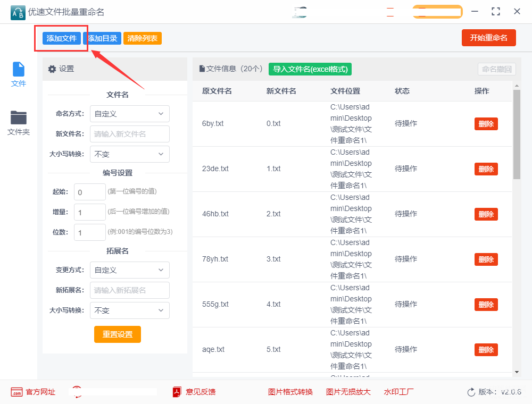Select the 78yh.txt file name
The height and width of the screenshot is (404, 532).
tap(215, 259)
